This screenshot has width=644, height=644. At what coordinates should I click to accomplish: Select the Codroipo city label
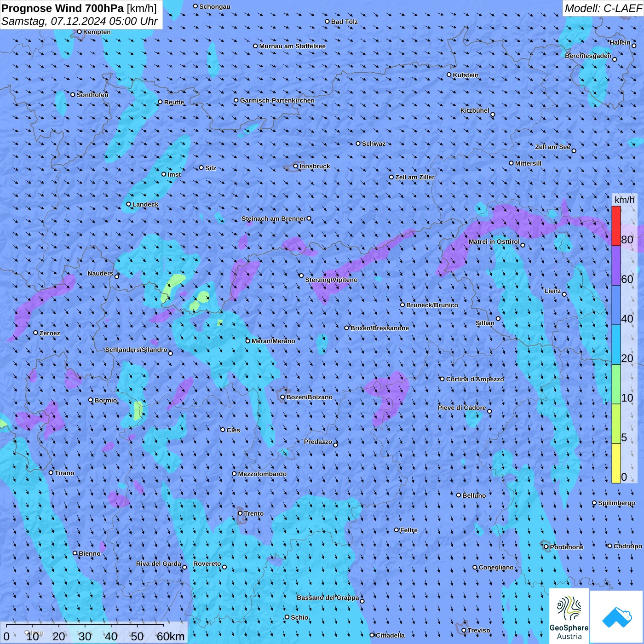(x=627, y=546)
